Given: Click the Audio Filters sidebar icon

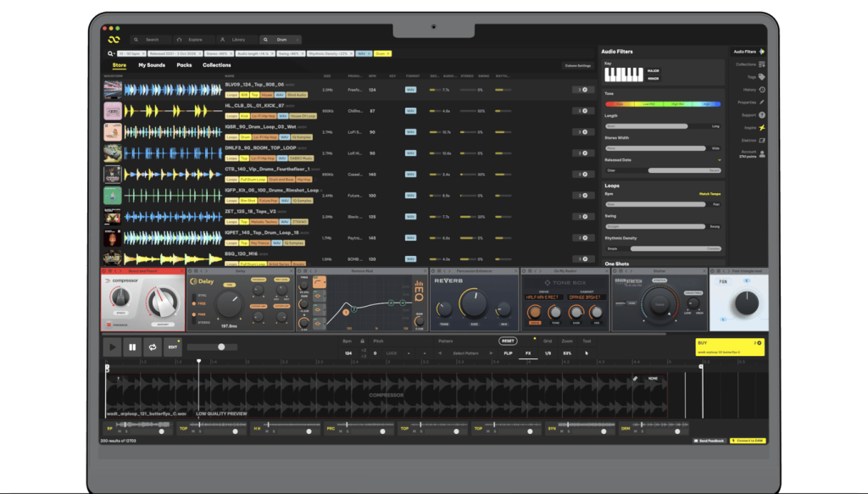Looking at the screenshot, I should click(762, 52).
